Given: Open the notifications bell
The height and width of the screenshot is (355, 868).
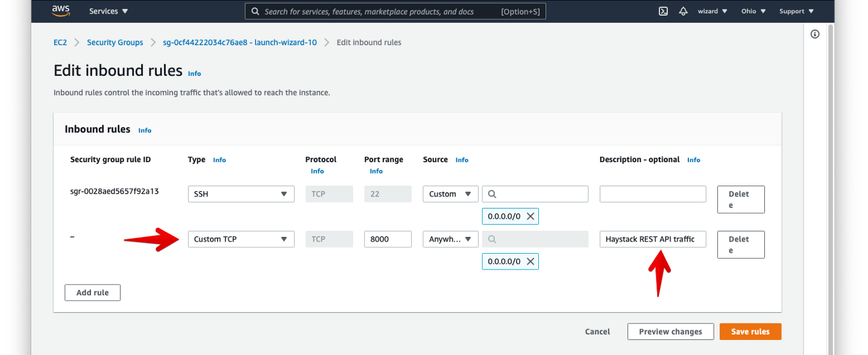Looking at the screenshot, I should [683, 11].
